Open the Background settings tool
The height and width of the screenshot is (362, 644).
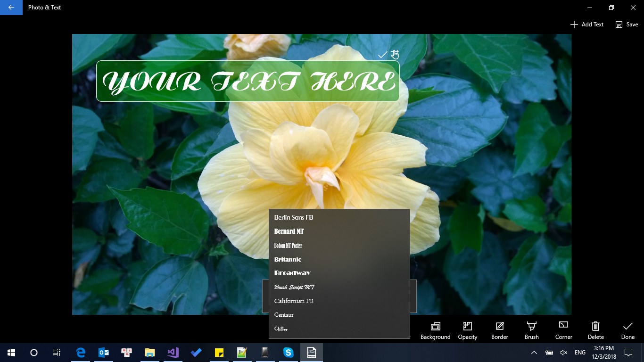(435, 330)
